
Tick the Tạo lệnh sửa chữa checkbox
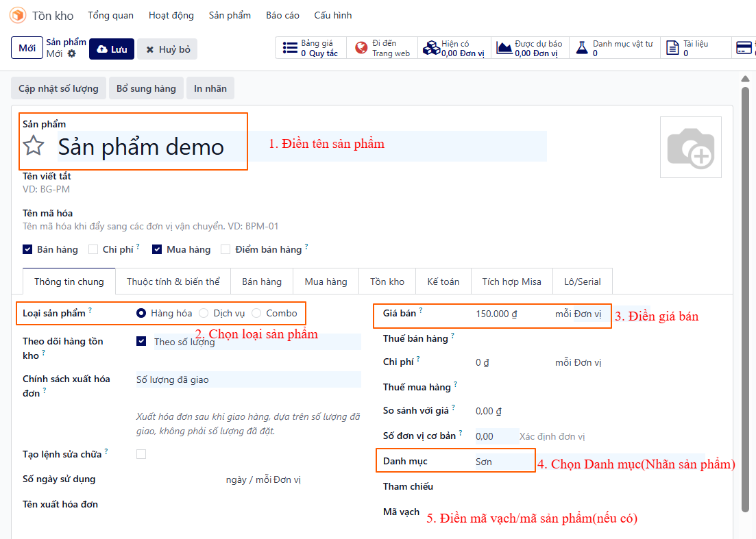coord(141,454)
